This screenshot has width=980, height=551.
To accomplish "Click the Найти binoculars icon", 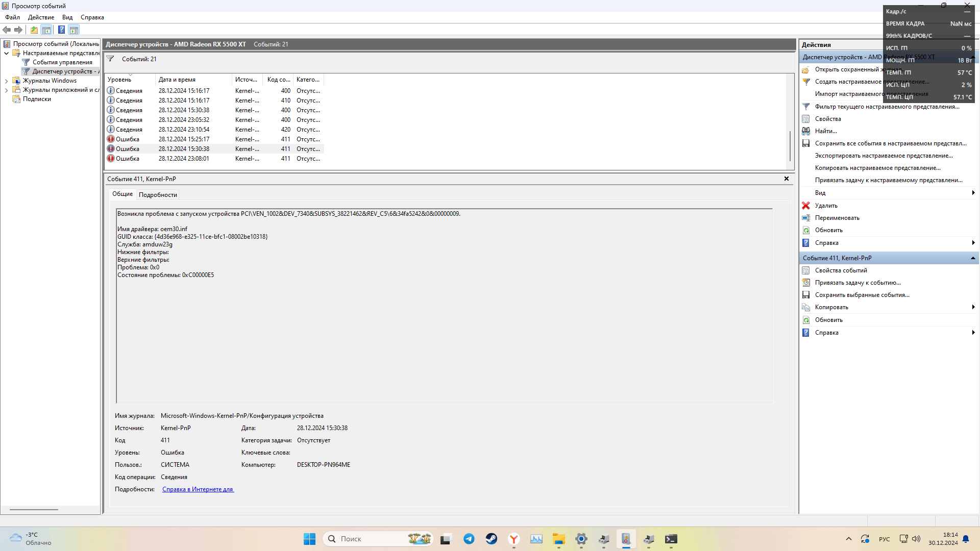I will point(806,131).
